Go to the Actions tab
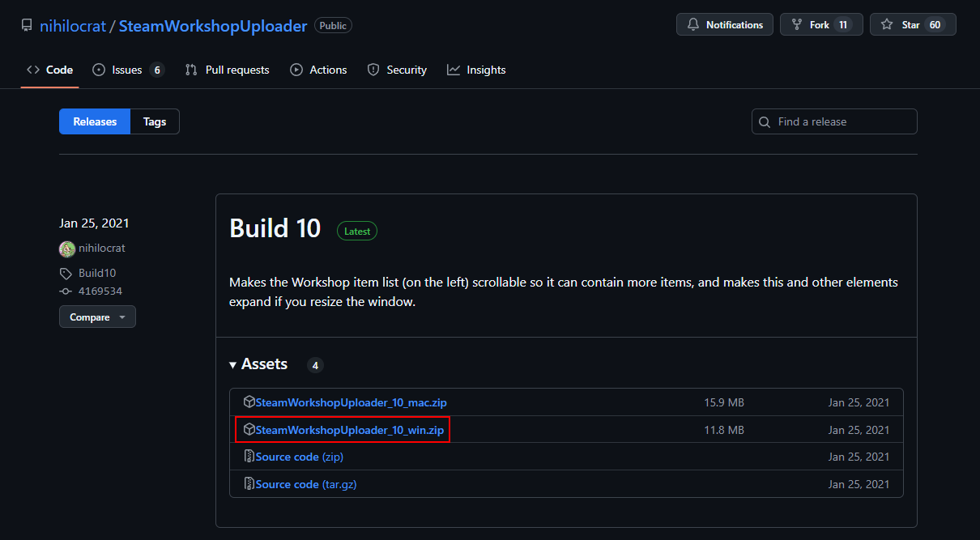The height and width of the screenshot is (540, 980). tap(318, 70)
